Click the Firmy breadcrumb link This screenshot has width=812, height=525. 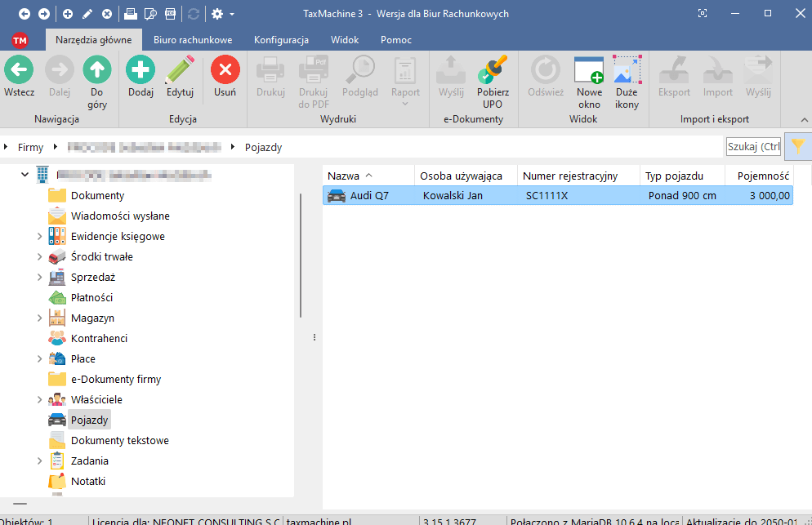pos(30,148)
